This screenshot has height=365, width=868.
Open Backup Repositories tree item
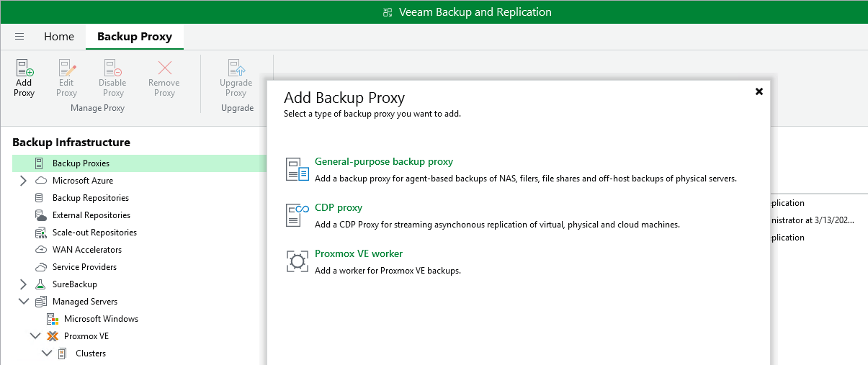click(91, 198)
